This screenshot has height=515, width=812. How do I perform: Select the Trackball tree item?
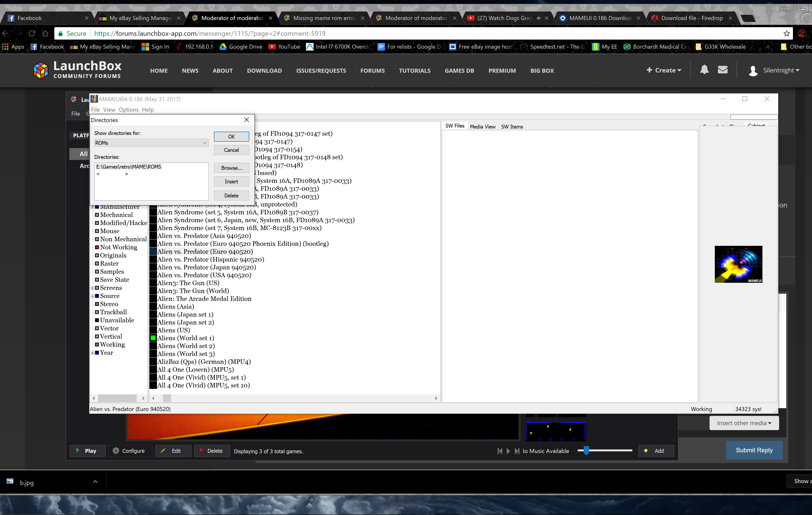(x=113, y=312)
